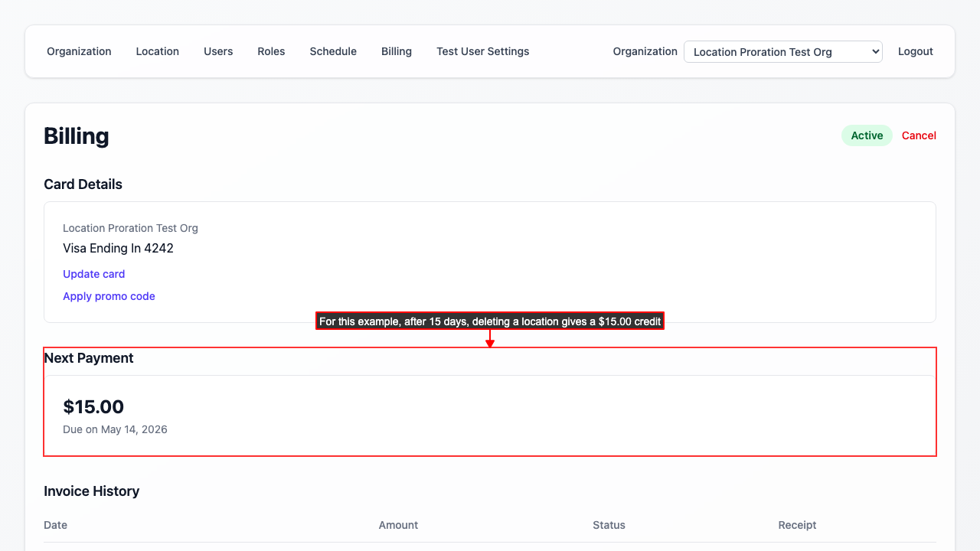
Task: Apply a promo code
Action: point(109,296)
